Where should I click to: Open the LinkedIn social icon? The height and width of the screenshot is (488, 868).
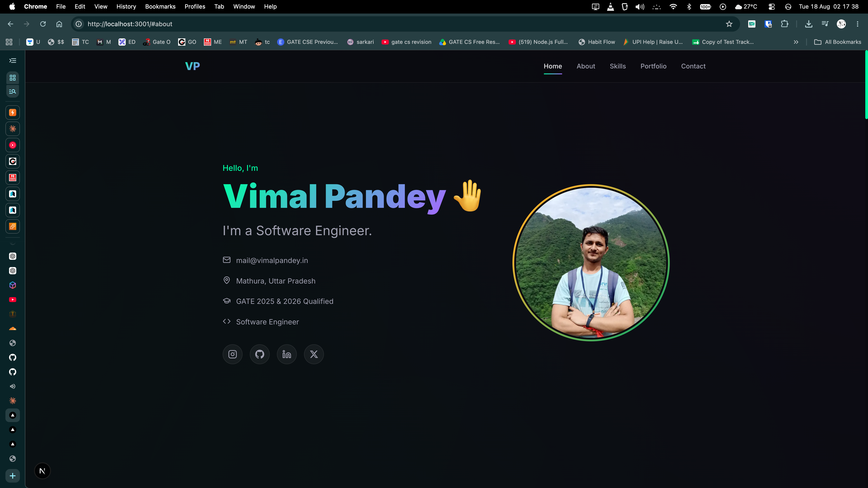287,354
